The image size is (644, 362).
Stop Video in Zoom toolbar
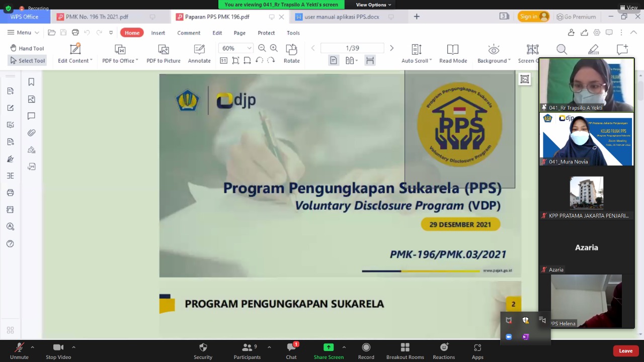click(58, 350)
